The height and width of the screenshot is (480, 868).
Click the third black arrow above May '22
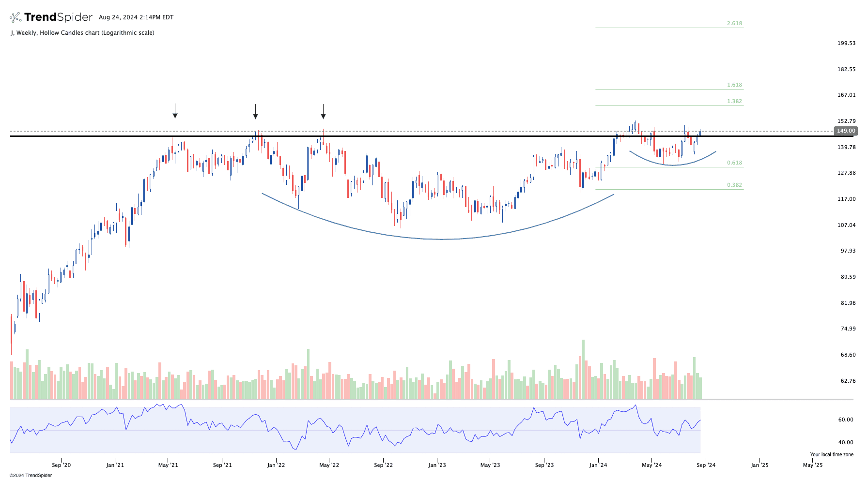pyautogui.click(x=323, y=112)
